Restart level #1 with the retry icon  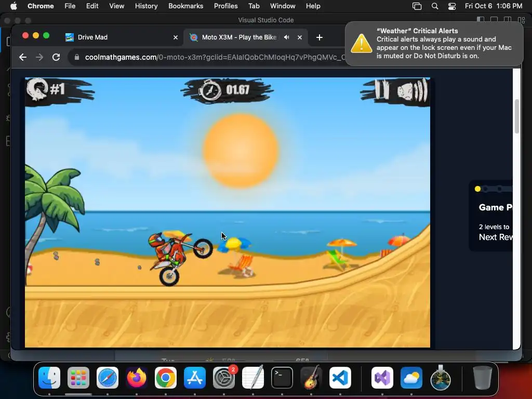(37, 89)
